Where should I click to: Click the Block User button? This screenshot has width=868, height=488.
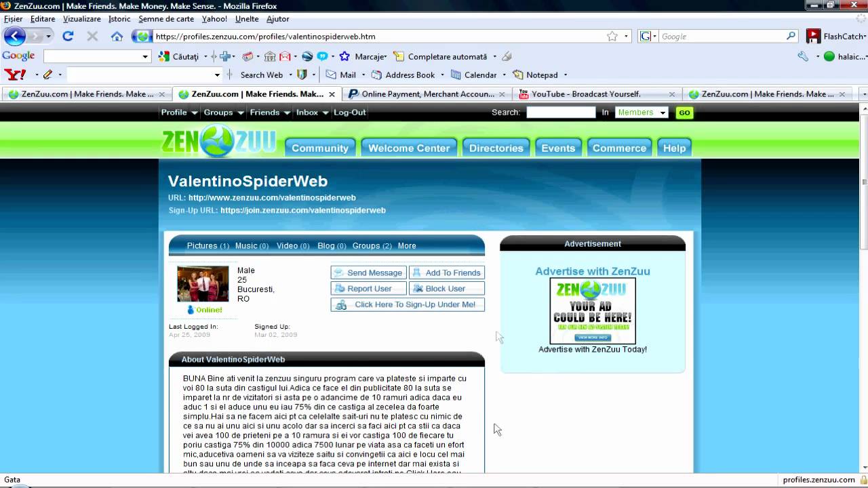447,289
